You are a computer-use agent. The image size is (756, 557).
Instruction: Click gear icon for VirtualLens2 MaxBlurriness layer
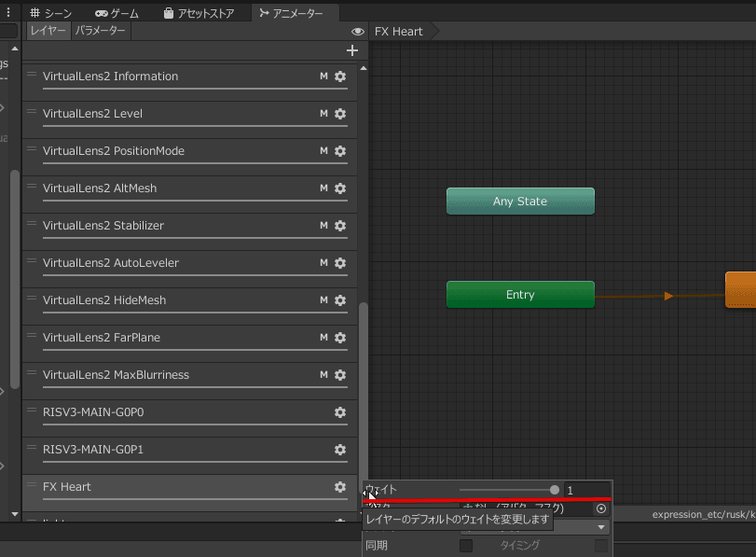(340, 375)
